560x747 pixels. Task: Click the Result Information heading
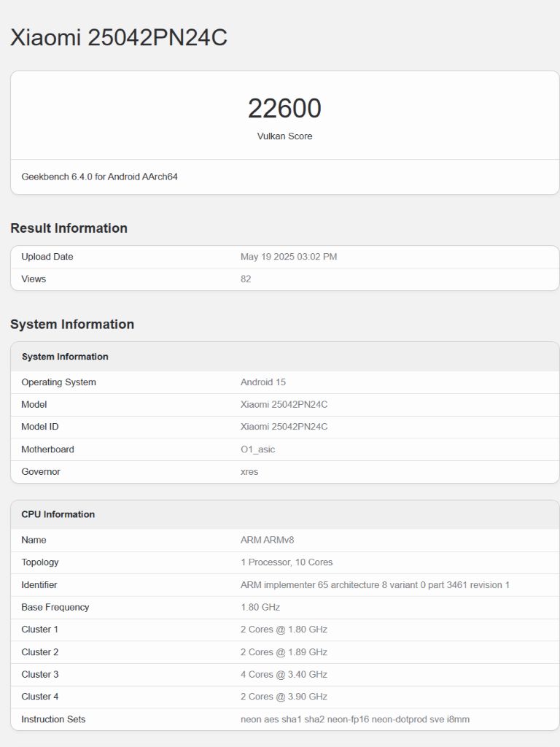(x=69, y=228)
